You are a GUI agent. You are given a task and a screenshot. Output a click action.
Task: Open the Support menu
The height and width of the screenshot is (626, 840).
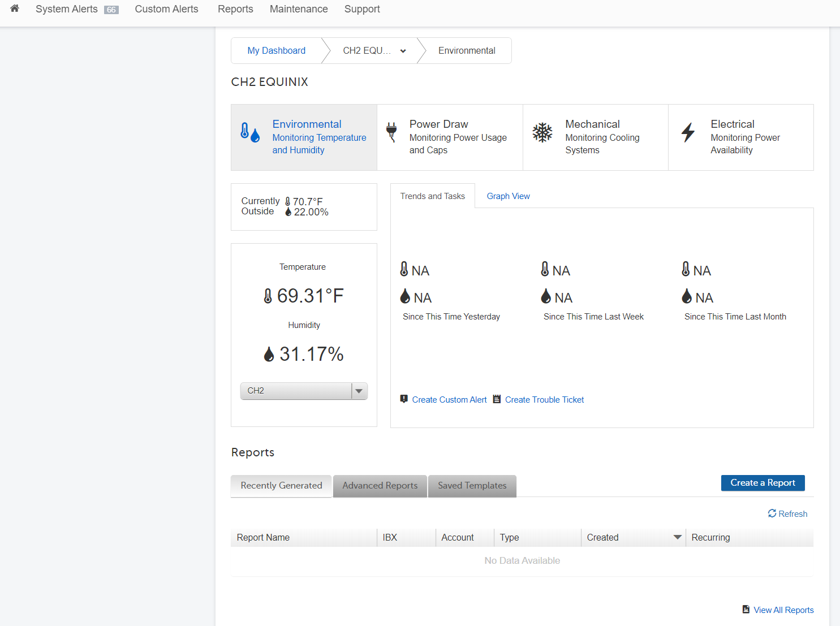point(362,9)
